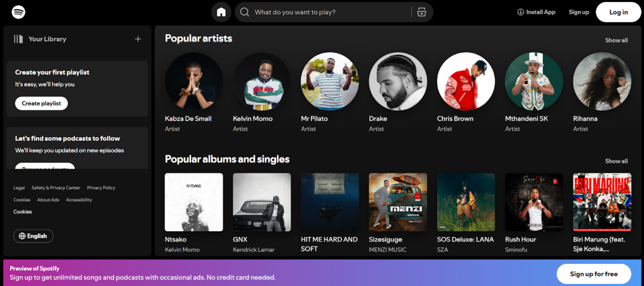The height and width of the screenshot is (286, 644).
Task: Click Sign up in the top bar
Action: (579, 12)
